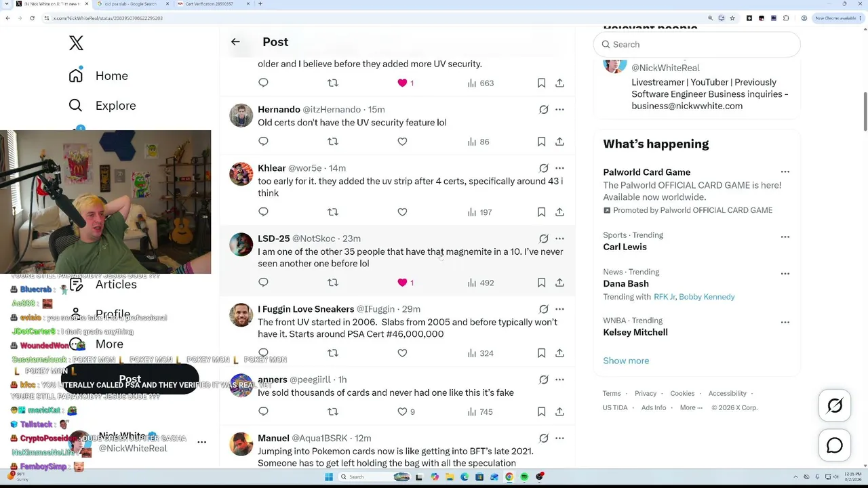Unlike LSD-25's liked comment
Screen dimensions: 868x488
[402, 283]
